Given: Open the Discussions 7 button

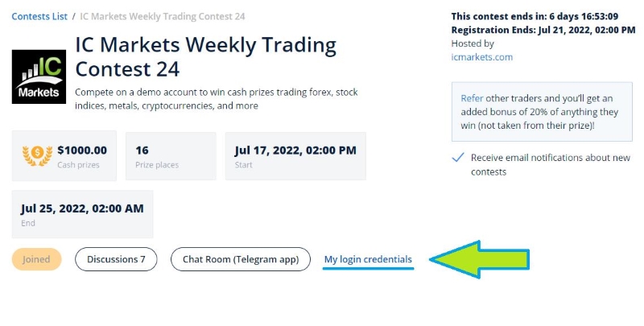Looking at the screenshot, I should click(116, 259).
